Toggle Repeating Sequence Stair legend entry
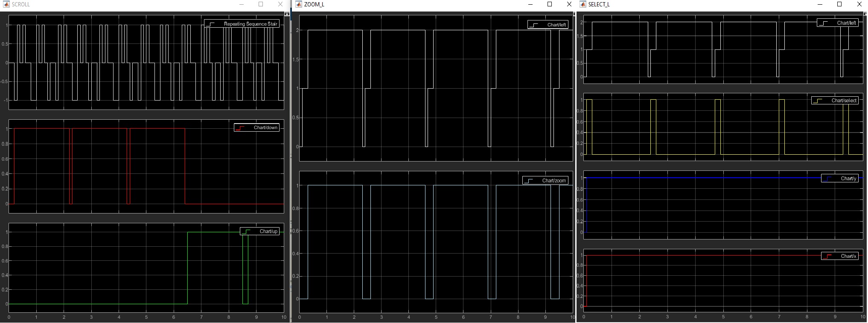 tap(242, 24)
